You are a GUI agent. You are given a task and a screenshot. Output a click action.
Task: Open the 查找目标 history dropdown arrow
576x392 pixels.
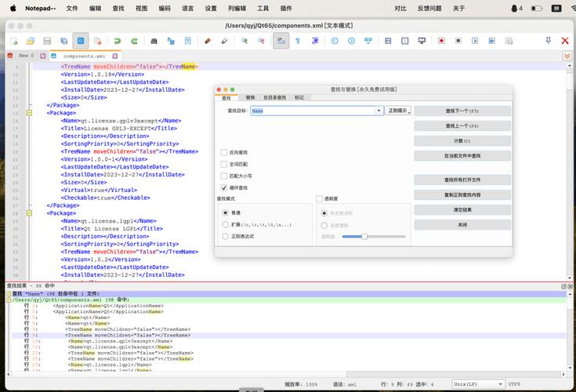click(x=378, y=111)
